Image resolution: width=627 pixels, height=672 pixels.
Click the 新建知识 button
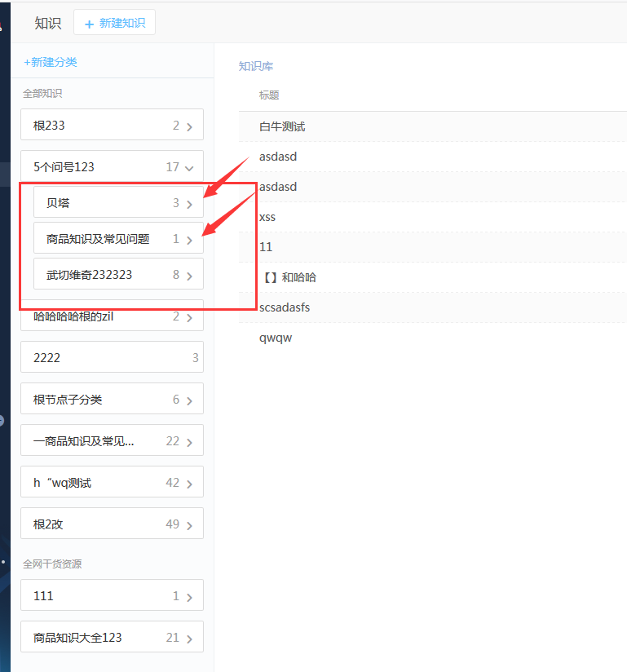pyautogui.click(x=114, y=23)
